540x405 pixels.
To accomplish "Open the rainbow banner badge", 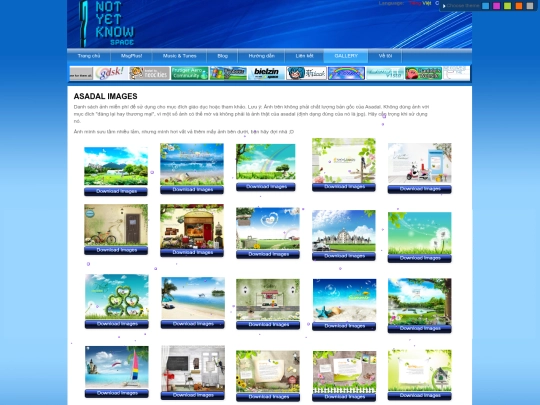I will pos(346,73).
